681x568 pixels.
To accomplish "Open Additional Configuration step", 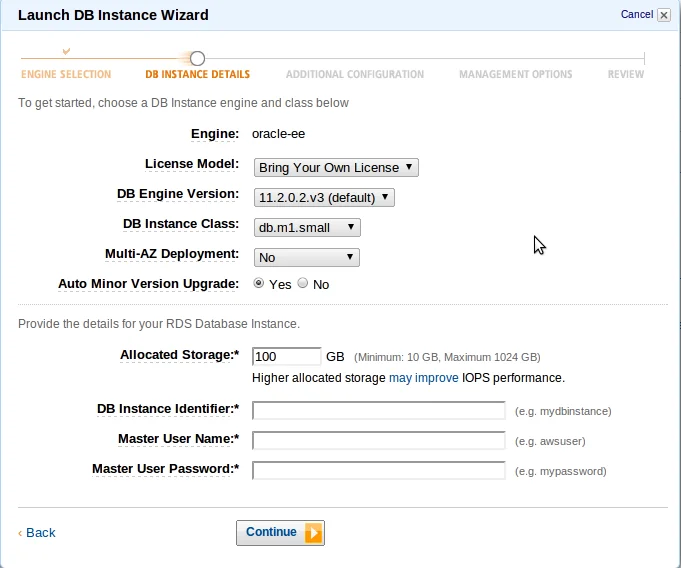I will point(355,74).
